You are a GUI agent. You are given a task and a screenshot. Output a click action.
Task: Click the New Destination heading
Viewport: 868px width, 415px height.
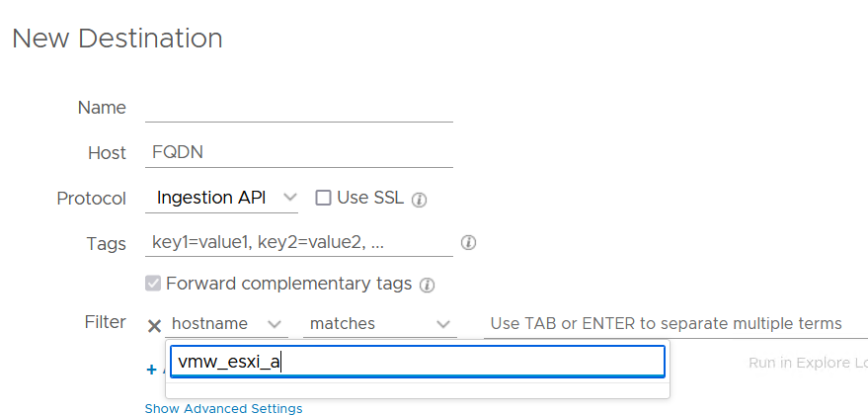tap(117, 39)
